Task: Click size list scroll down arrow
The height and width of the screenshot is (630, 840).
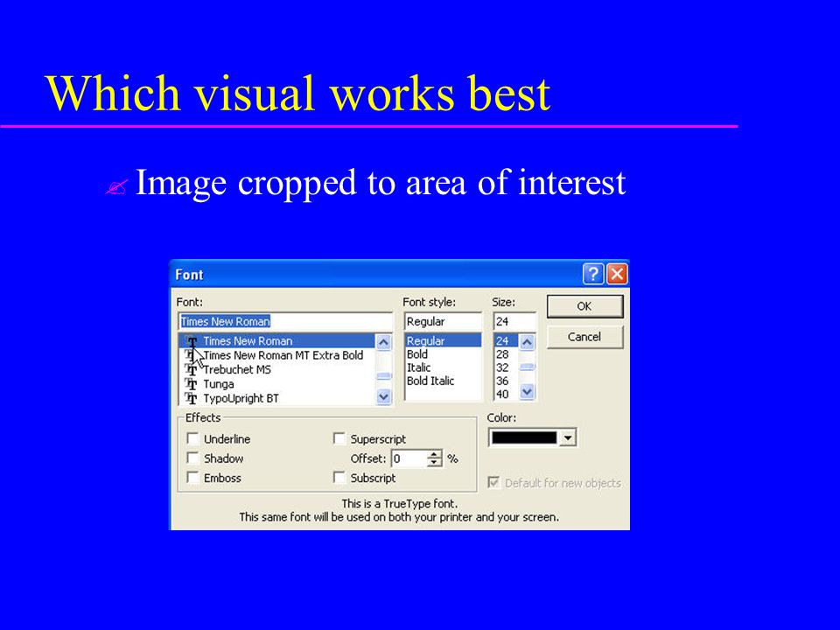Action: click(x=527, y=392)
